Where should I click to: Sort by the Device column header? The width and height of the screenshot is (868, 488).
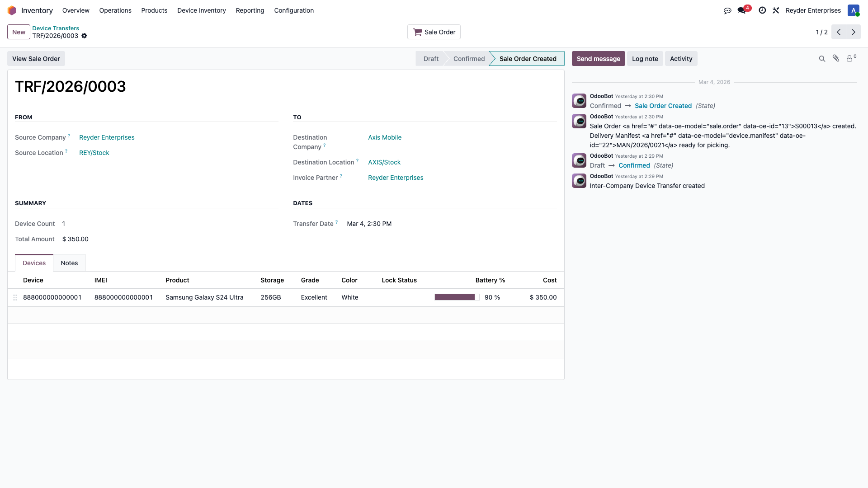(33, 280)
